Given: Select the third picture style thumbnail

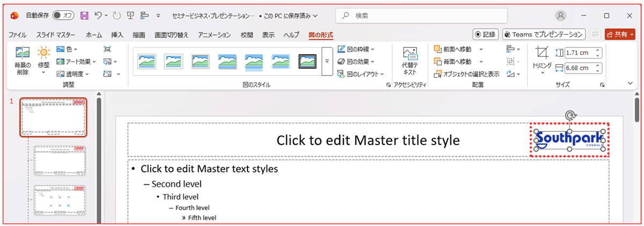Looking at the screenshot, I should click(x=201, y=62).
